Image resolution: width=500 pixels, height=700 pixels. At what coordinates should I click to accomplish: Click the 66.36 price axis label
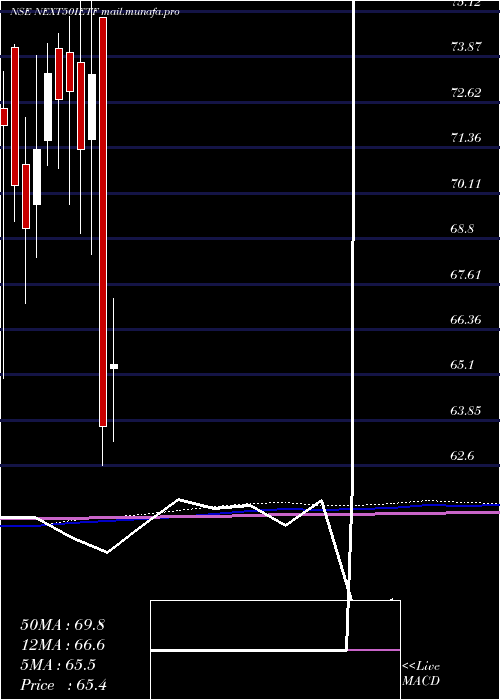[467, 320]
